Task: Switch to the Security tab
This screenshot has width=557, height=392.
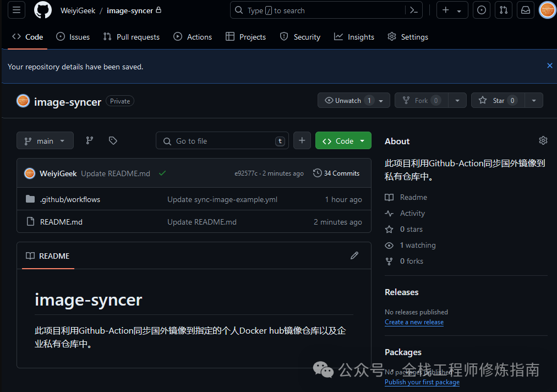Action: click(x=300, y=37)
